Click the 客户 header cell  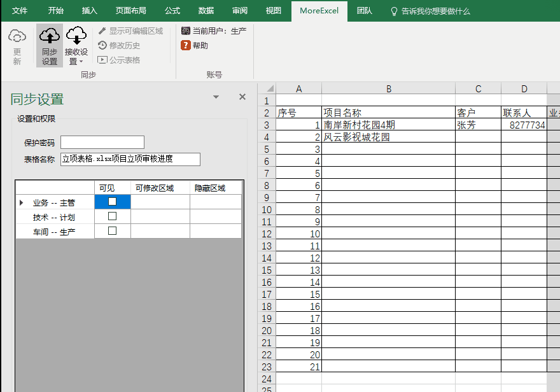pyautogui.click(x=478, y=113)
